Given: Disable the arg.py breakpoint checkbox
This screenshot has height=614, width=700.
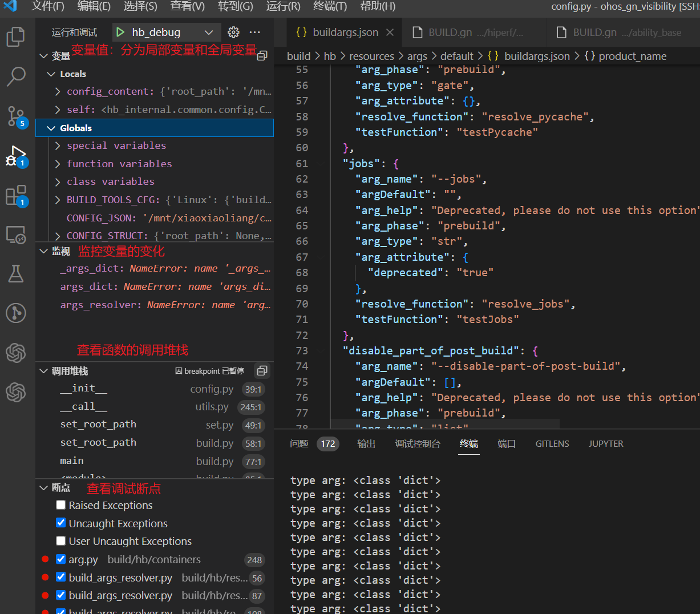Looking at the screenshot, I should point(61,559).
